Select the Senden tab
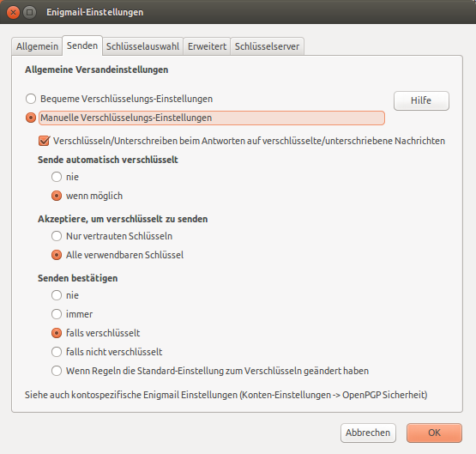Screen dimensions: 476x454 point(82,45)
